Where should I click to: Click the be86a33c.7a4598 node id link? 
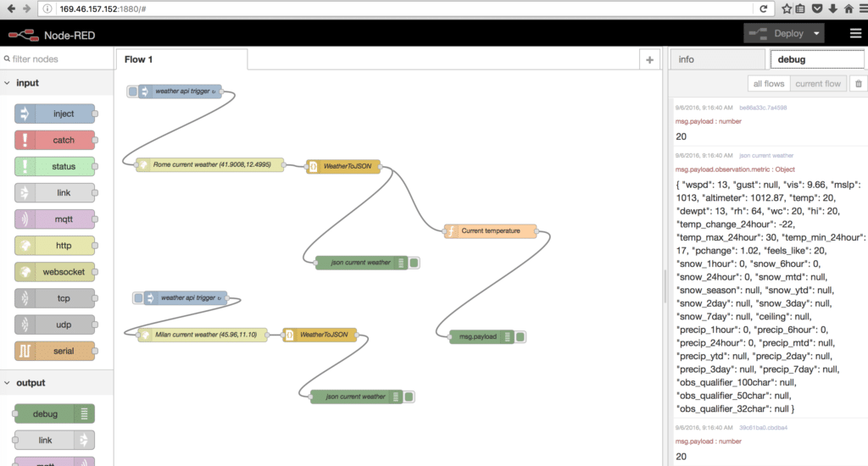click(x=763, y=108)
